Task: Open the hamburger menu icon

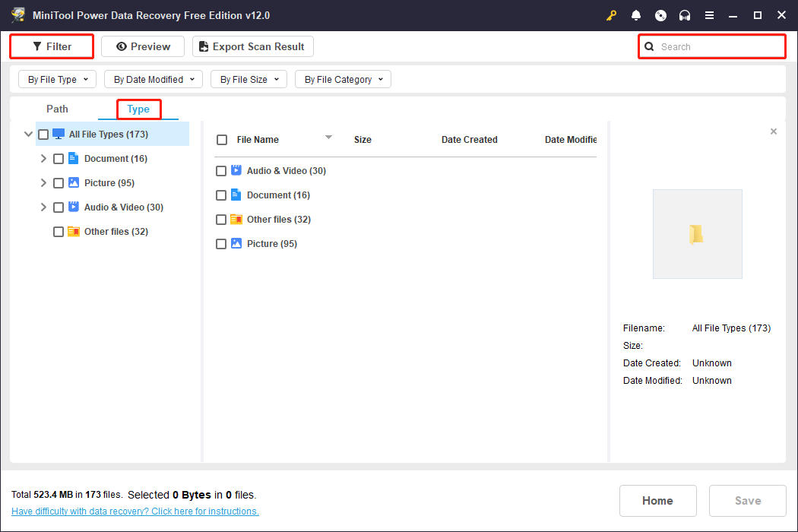Action: [x=709, y=15]
